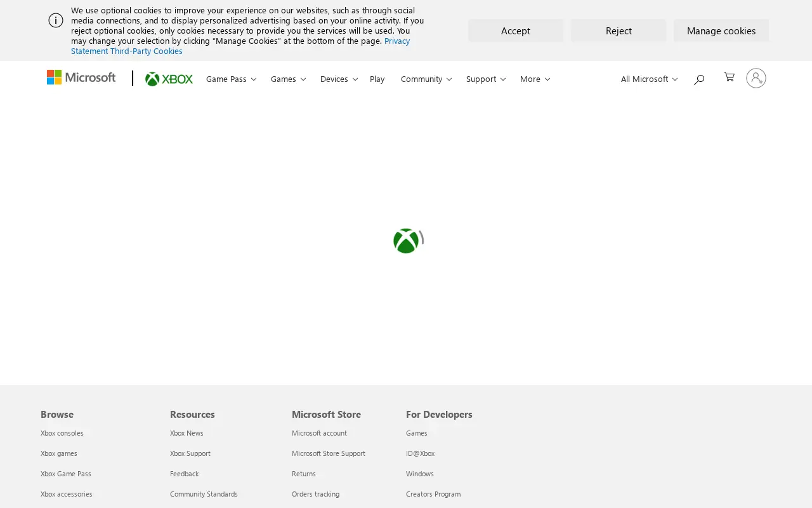The image size is (812, 508).
Task: Open Manage cookies settings
Action: [x=721, y=30]
